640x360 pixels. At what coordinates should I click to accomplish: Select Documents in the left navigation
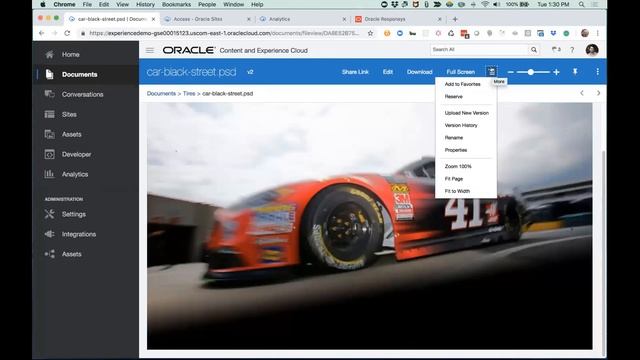tap(79, 74)
